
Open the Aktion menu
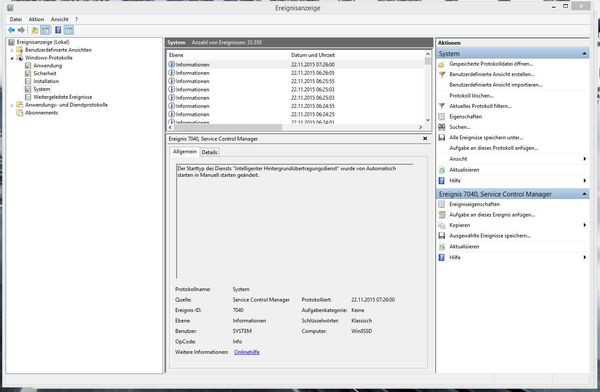(36, 19)
